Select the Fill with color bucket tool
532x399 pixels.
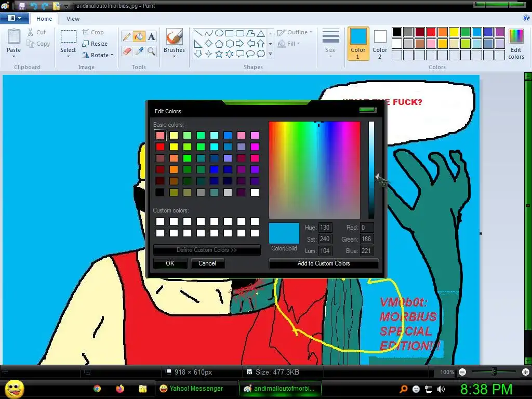click(x=139, y=36)
